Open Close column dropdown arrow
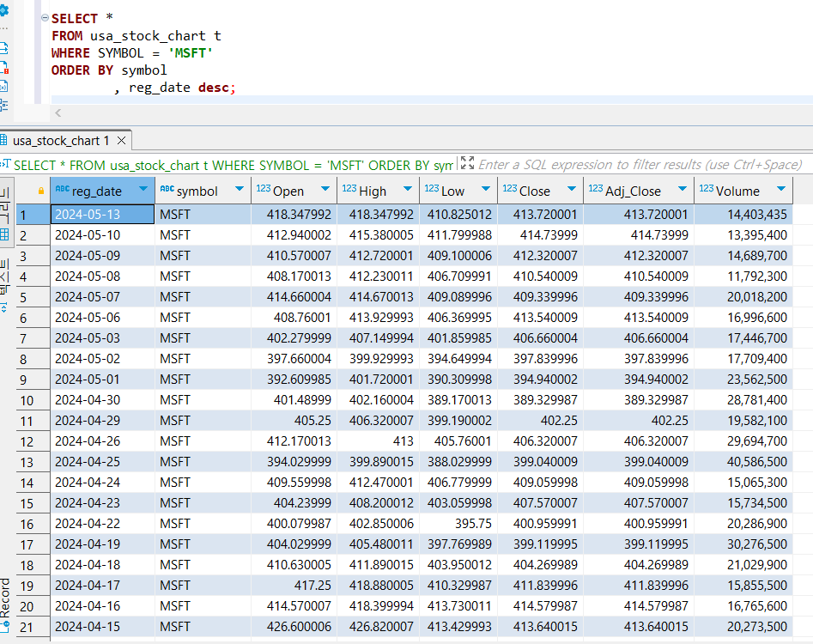Viewport: 813px width, 644px height. pyautogui.click(x=572, y=189)
